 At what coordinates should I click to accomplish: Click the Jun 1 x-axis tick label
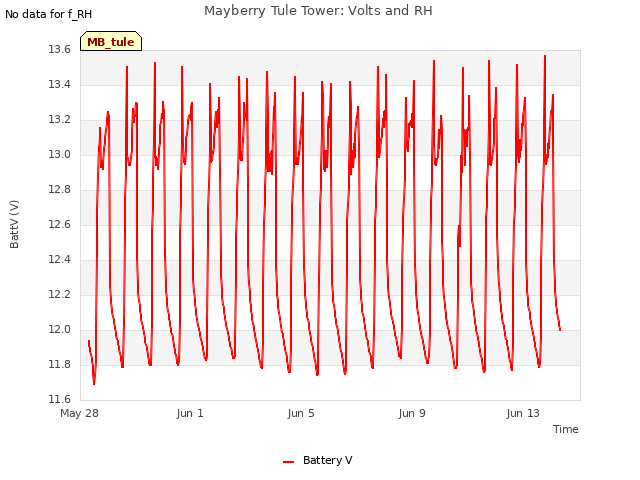tap(190, 413)
